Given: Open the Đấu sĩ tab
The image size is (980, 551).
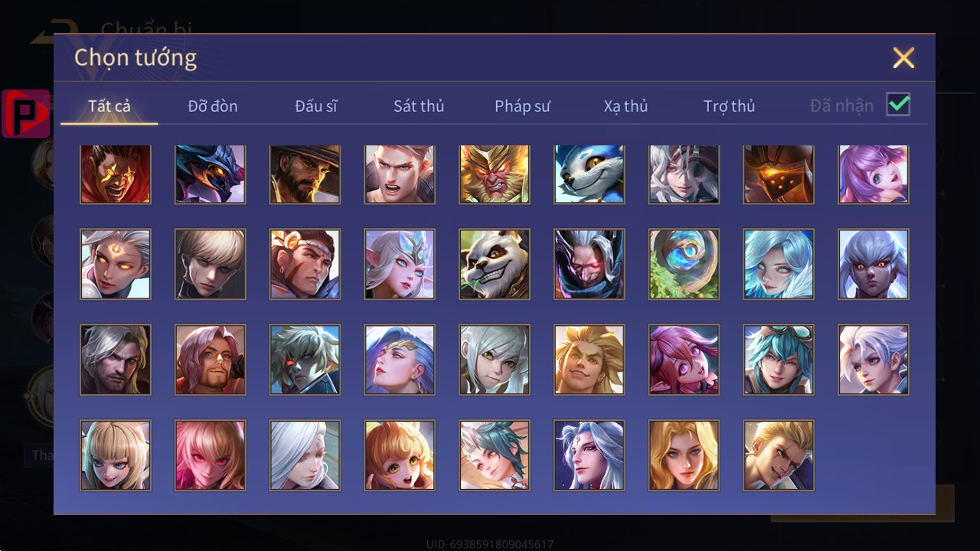Looking at the screenshot, I should click(316, 106).
